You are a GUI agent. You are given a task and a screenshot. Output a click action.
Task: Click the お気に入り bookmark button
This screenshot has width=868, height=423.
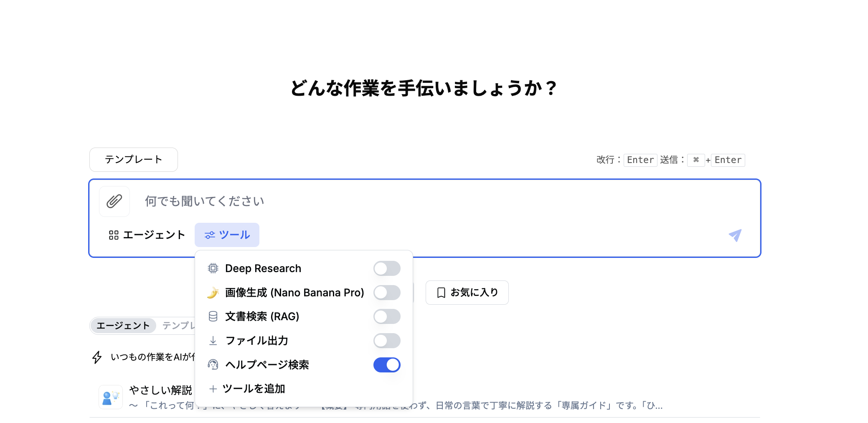click(x=467, y=293)
